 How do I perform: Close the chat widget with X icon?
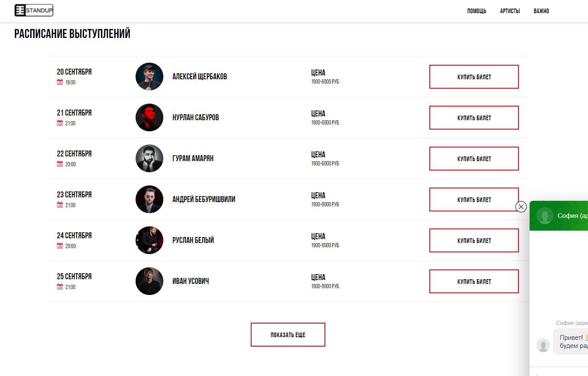[521, 207]
